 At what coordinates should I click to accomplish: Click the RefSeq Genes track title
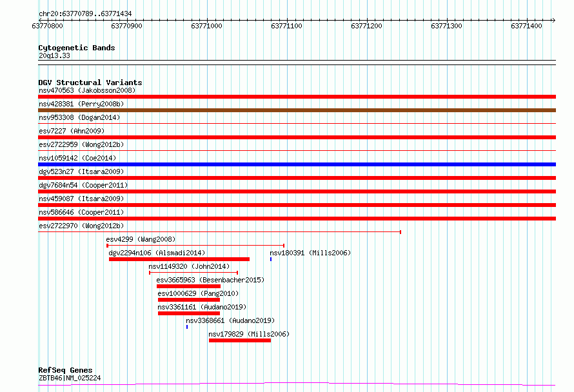(65, 370)
